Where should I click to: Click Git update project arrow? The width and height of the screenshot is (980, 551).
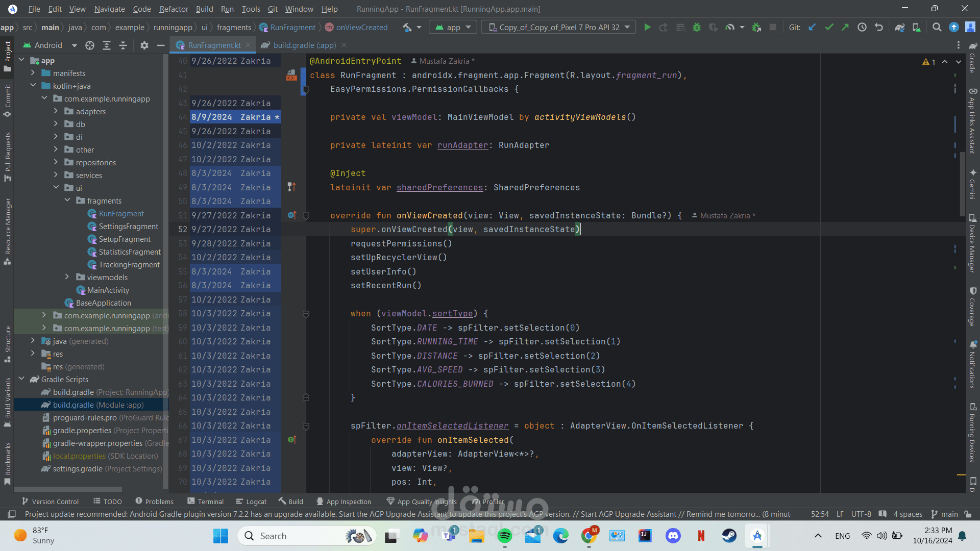[x=813, y=28]
